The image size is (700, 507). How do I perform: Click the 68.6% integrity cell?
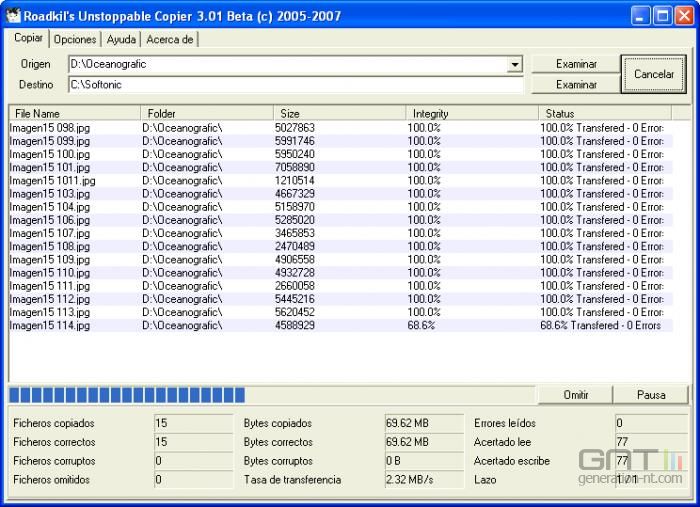point(421,325)
